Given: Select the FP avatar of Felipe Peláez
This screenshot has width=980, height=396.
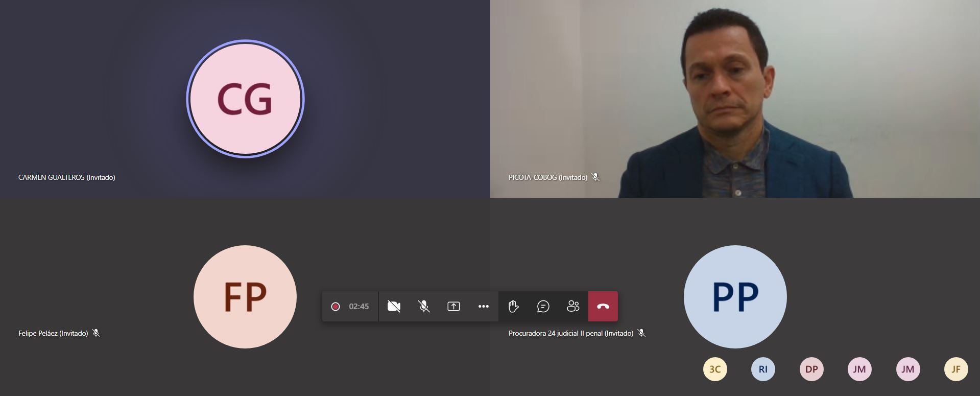Looking at the screenshot, I should click(245, 297).
